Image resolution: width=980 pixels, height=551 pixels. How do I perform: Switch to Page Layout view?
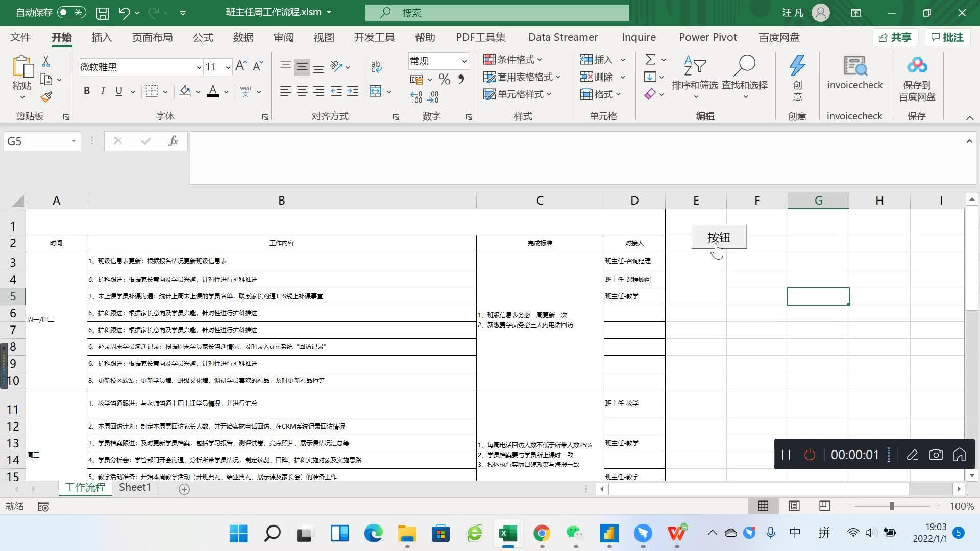click(794, 506)
